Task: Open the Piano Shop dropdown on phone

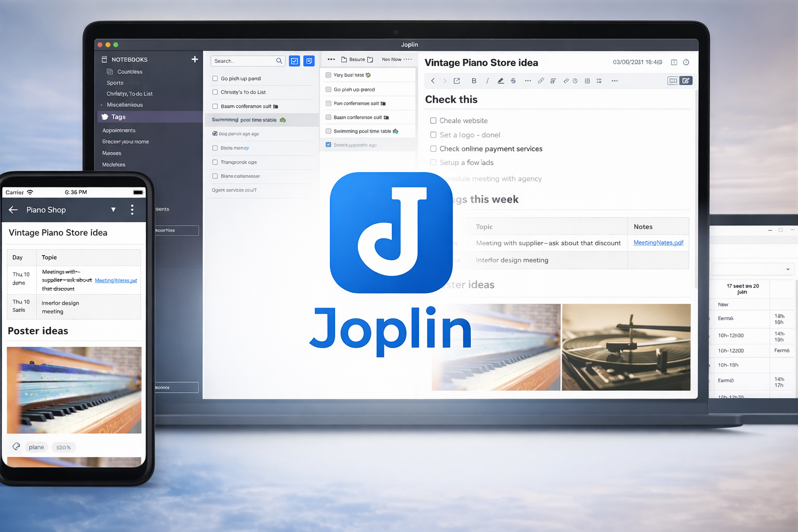Action: (113, 210)
